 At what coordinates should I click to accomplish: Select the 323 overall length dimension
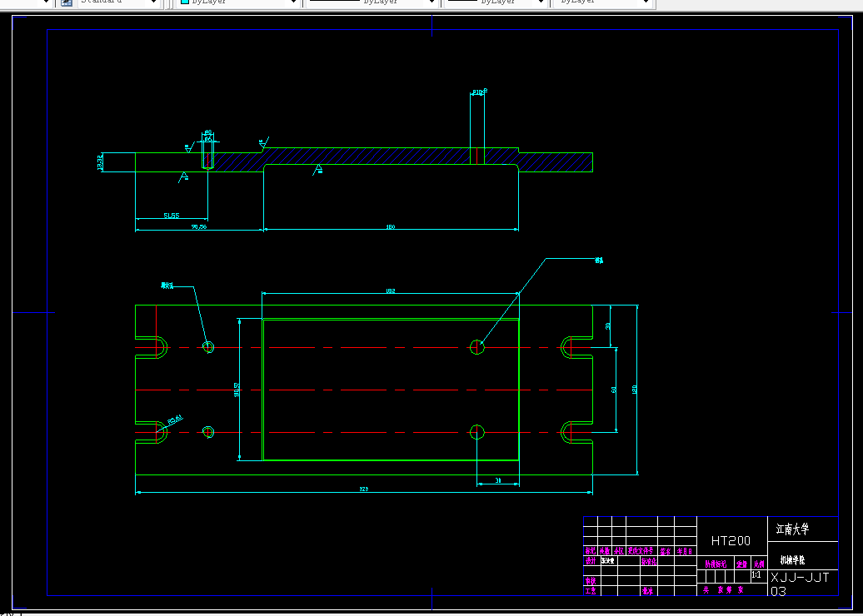click(x=364, y=489)
